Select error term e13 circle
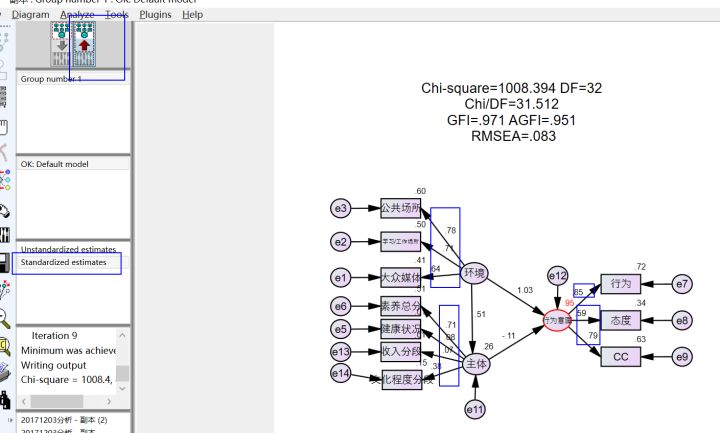Viewport: 720px width, 433px height. tap(341, 352)
